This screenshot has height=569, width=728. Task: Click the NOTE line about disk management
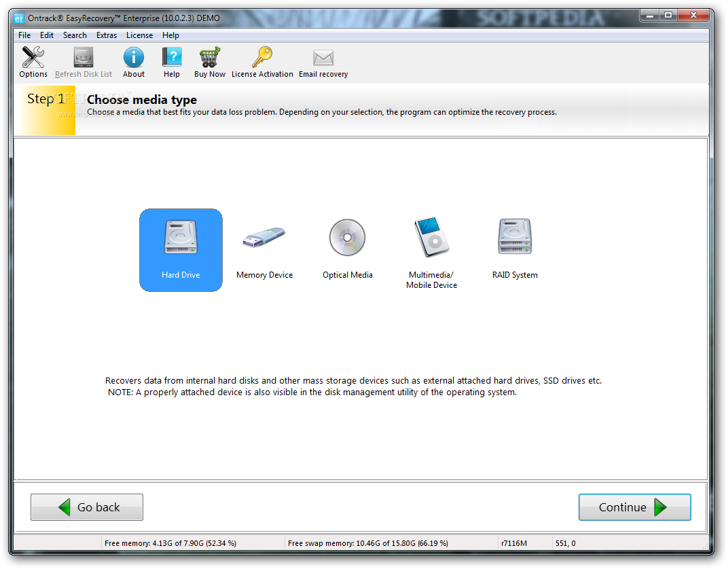[312, 392]
